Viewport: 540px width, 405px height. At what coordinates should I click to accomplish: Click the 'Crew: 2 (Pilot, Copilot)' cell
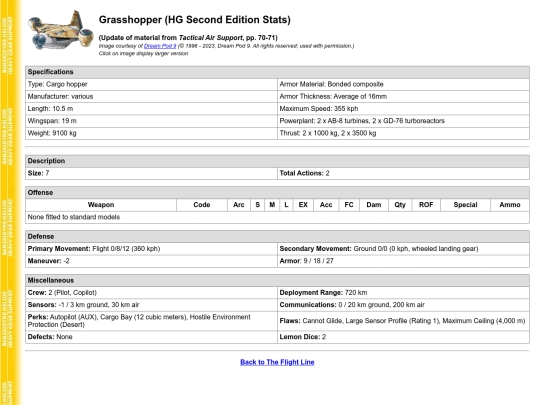(x=151, y=293)
